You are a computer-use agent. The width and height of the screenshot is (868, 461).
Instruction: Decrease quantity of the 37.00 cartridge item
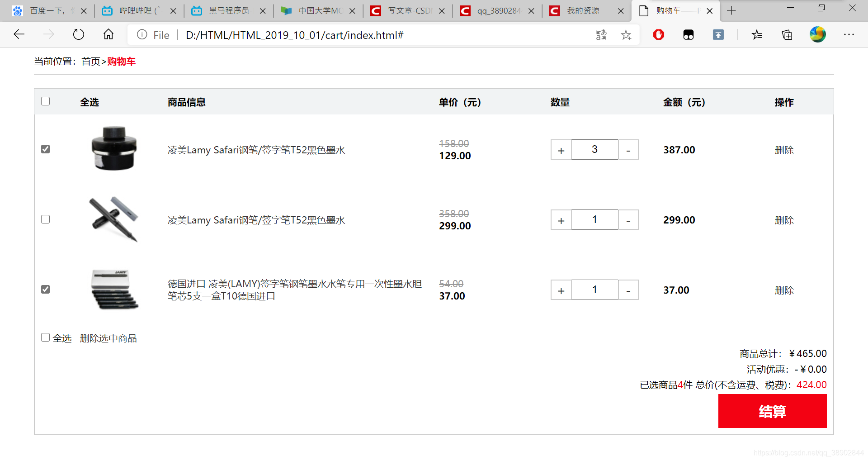point(628,290)
